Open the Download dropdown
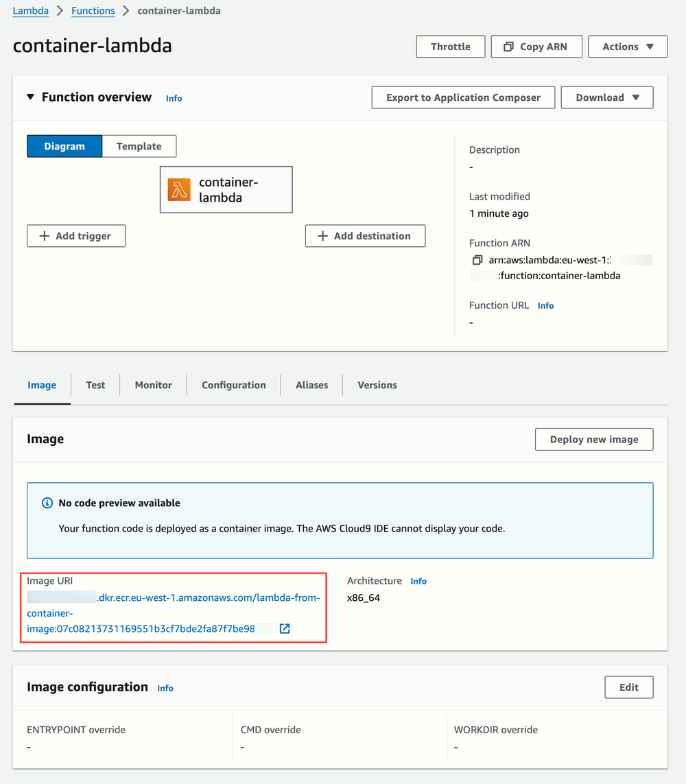 tap(606, 97)
